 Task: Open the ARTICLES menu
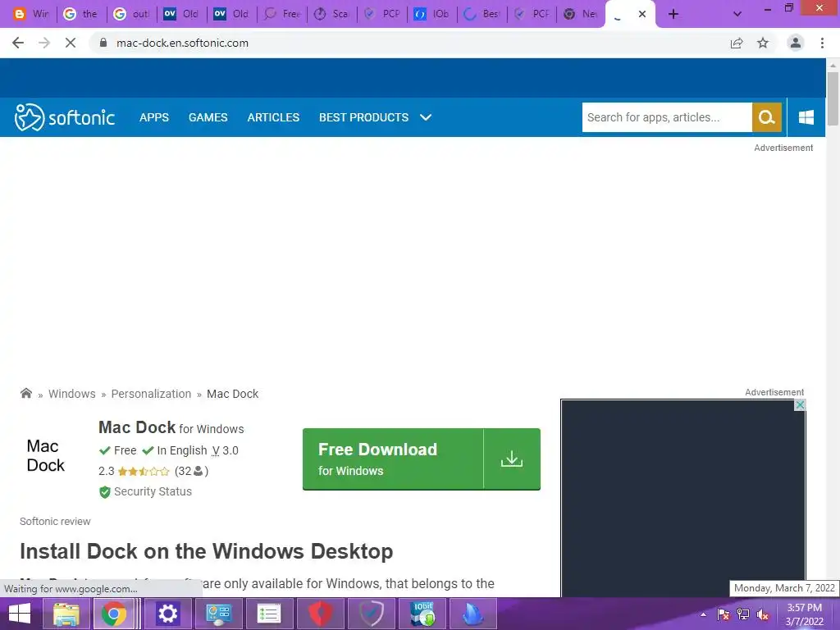pyautogui.click(x=273, y=117)
